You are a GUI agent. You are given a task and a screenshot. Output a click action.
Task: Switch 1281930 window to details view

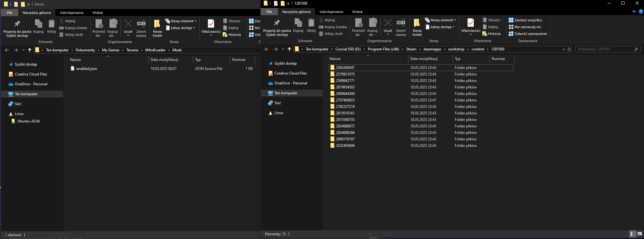pos(633,234)
